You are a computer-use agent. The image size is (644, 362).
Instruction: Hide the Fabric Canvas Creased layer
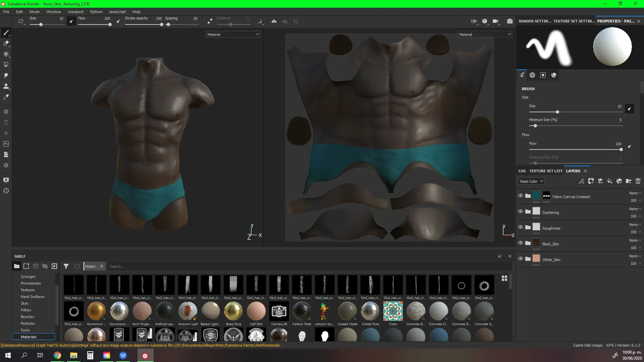coord(521,195)
